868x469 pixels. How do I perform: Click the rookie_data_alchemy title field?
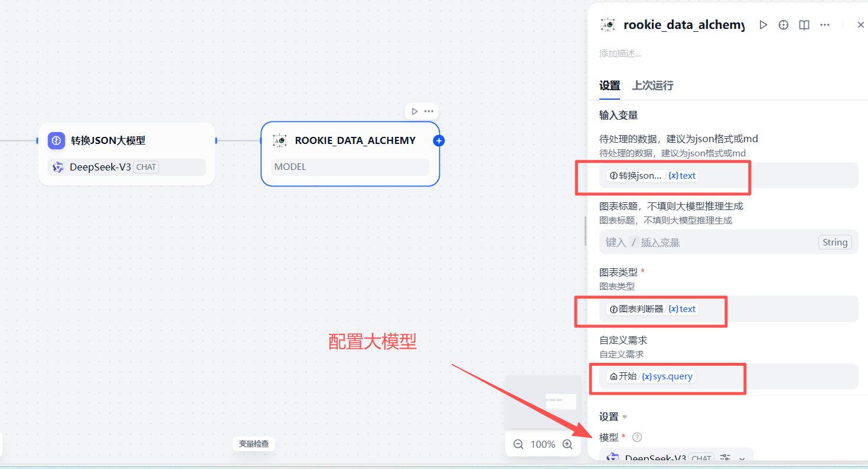click(684, 25)
